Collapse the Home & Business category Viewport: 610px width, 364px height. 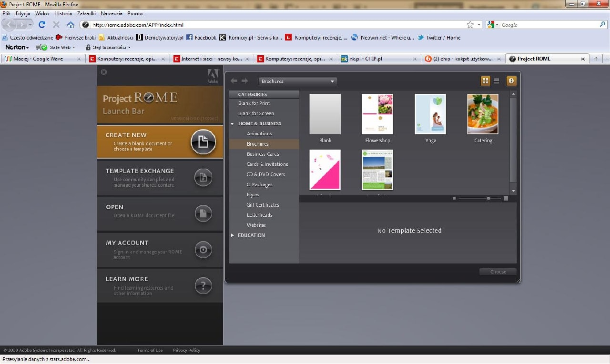233,124
